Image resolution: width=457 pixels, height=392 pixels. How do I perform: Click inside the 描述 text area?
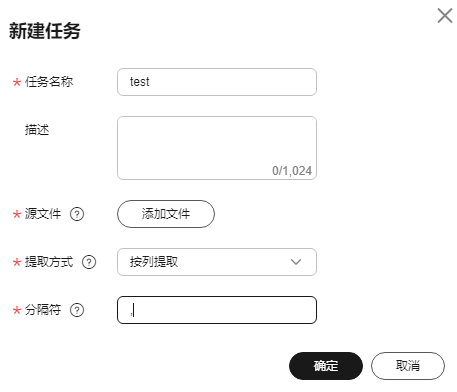click(x=217, y=148)
